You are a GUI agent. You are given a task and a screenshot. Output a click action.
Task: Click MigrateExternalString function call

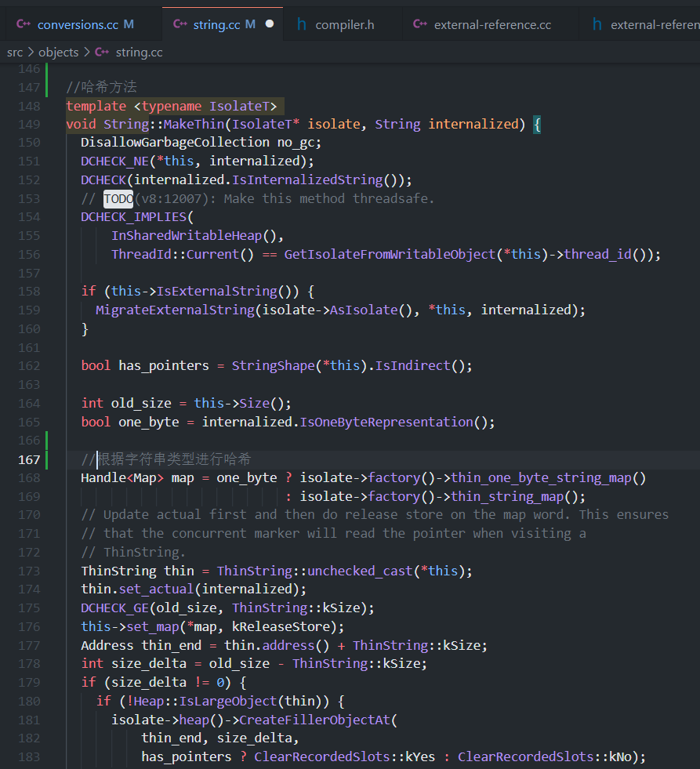175,310
